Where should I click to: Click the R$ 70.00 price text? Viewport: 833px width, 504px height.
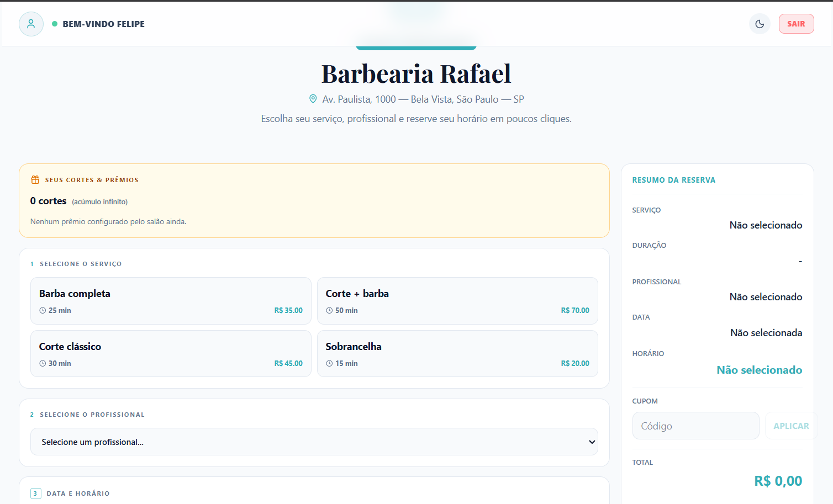coord(575,311)
